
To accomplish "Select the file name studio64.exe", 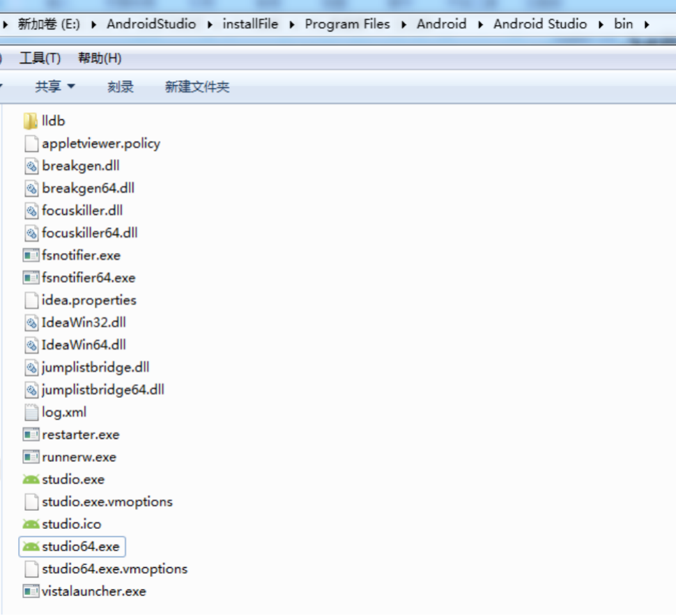I will (81, 546).
